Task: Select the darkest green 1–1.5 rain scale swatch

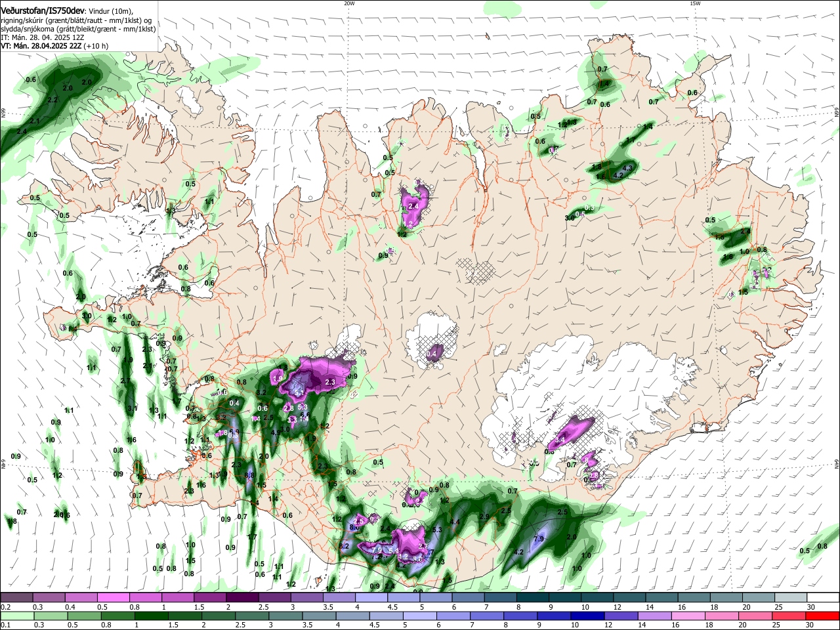Action: click(152, 616)
